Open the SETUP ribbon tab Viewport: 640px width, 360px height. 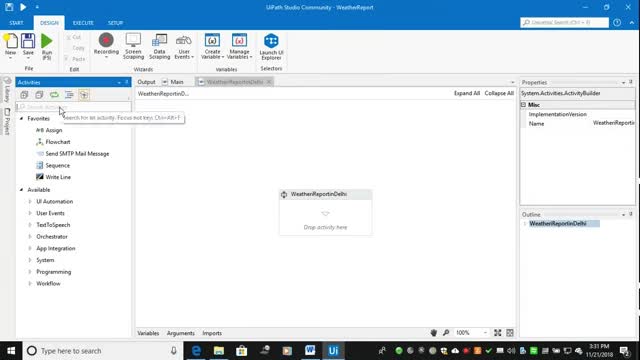pyautogui.click(x=116, y=23)
